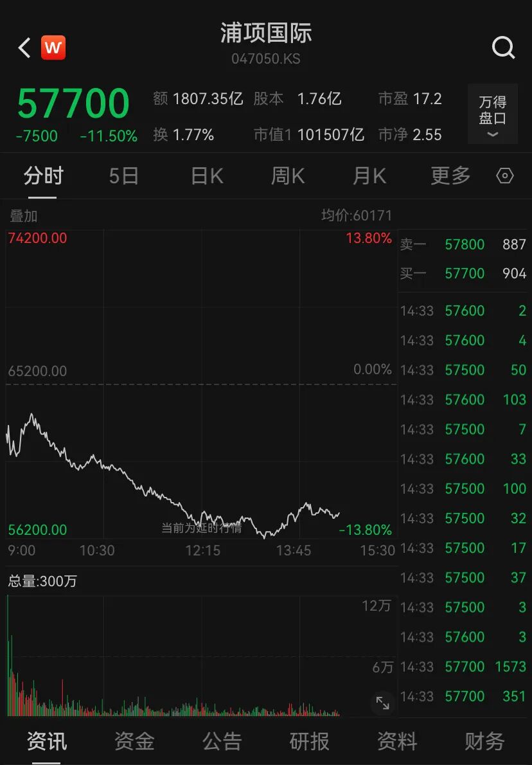Switch to the 月K tab
The image size is (532, 765).
369,175
